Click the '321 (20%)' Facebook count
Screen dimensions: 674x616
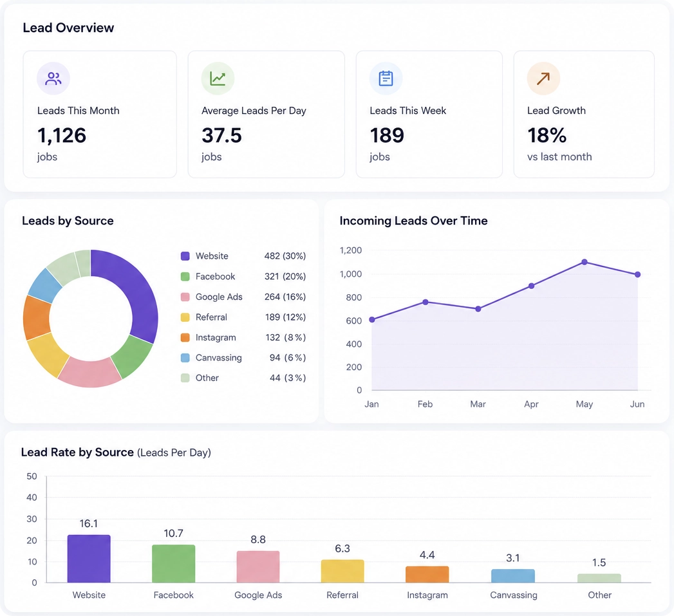(285, 276)
